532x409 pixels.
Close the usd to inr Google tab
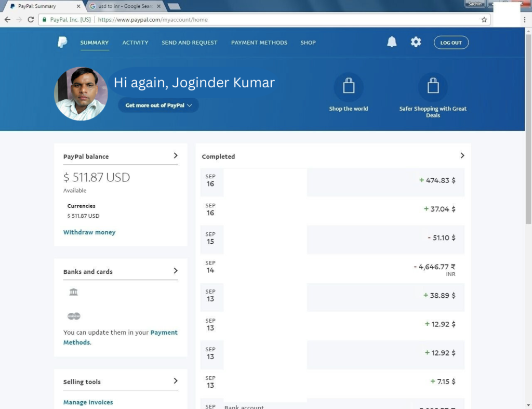(158, 6)
